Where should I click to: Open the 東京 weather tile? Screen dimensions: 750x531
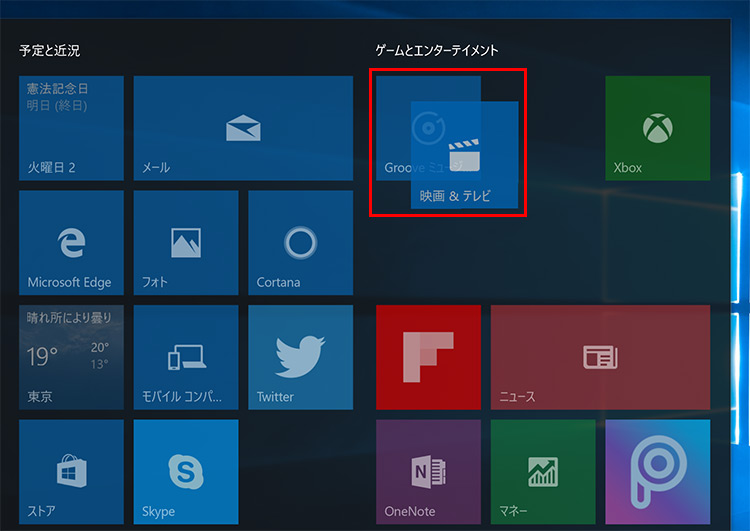pyautogui.click(x=71, y=357)
